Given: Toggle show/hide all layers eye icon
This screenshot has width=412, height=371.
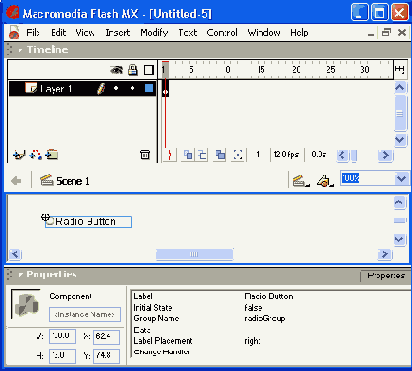Looking at the screenshot, I should pyautogui.click(x=116, y=70).
